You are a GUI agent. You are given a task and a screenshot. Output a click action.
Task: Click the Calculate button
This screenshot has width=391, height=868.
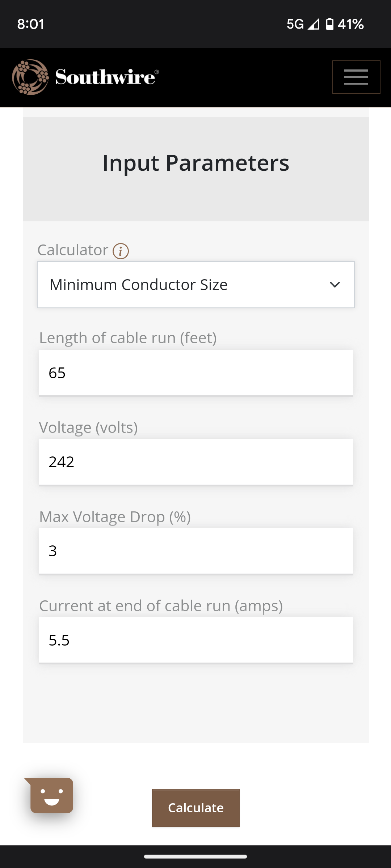pyautogui.click(x=196, y=808)
